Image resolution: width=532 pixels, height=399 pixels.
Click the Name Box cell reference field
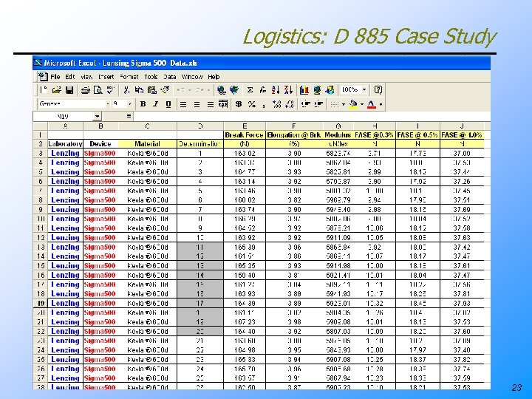point(63,117)
